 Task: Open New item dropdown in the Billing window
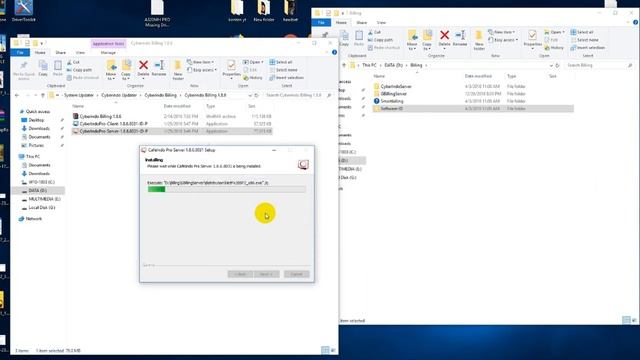pos(502,32)
